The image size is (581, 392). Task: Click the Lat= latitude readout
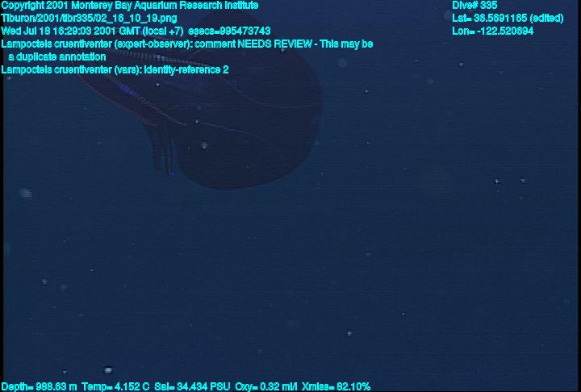508,19
